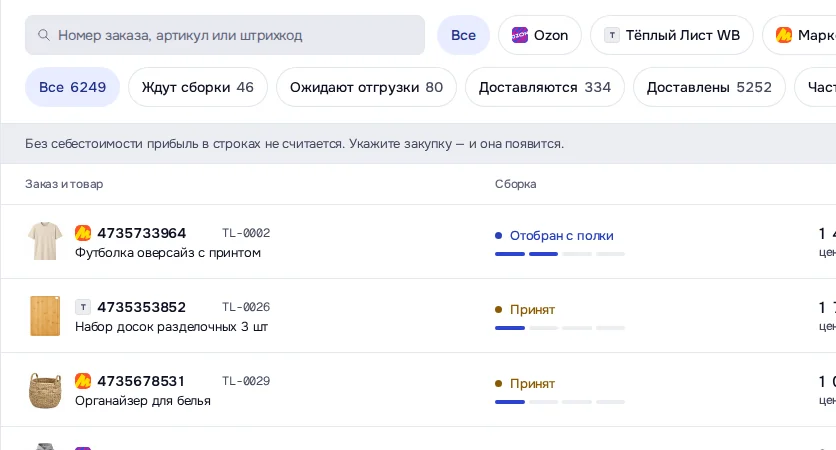Viewport: 836px width, 450px height.
Task: Click progress bar of order 4735733964
Action: 560,254
